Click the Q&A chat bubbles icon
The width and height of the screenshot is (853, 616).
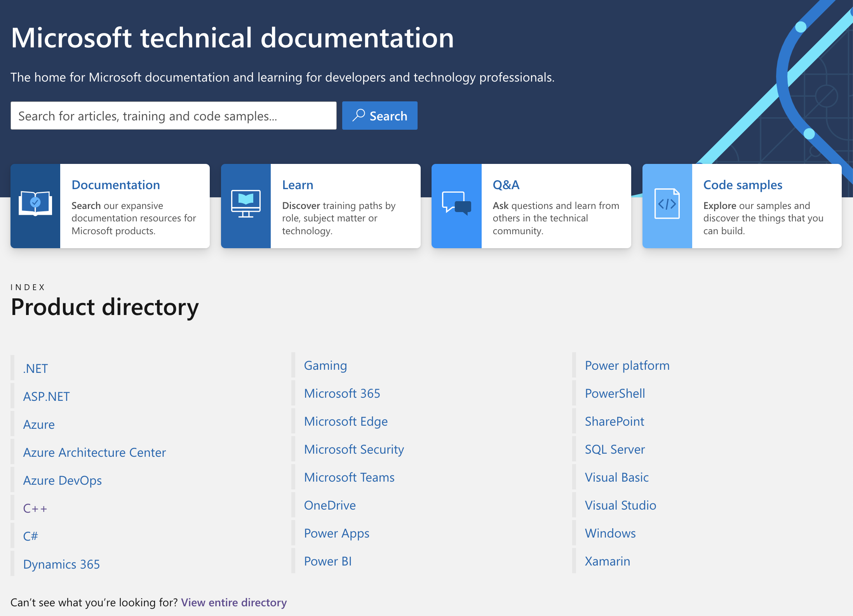pos(456,203)
